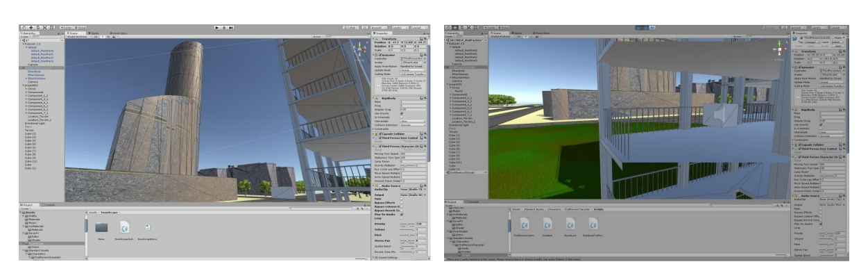Expand the 3D Sound Settings section
The image size is (868, 271).
click(386, 257)
